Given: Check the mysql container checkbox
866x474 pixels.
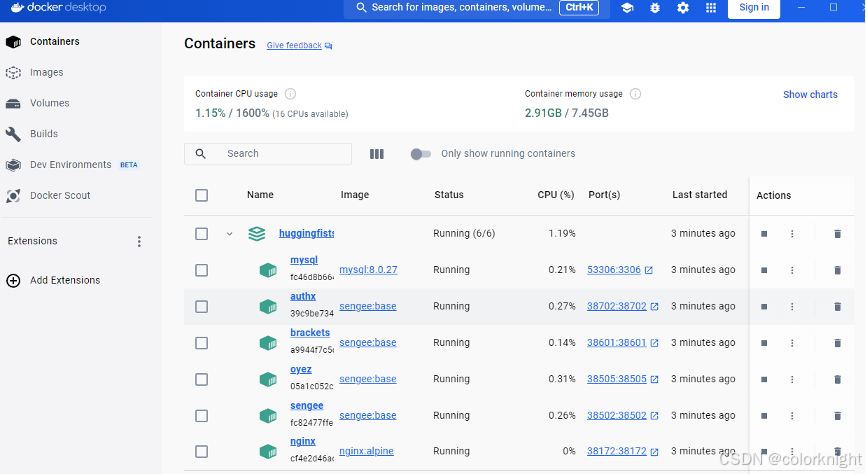Looking at the screenshot, I should pyautogui.click(x=202, y=270).
